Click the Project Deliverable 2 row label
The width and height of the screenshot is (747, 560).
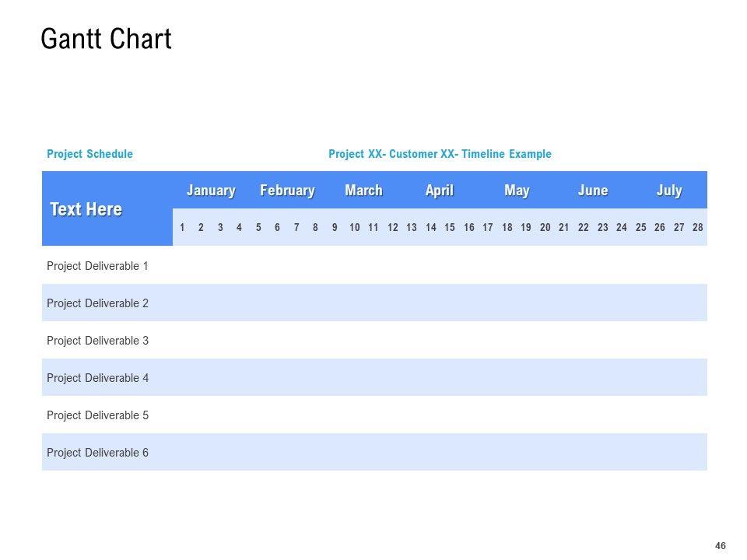pos(97,303)
